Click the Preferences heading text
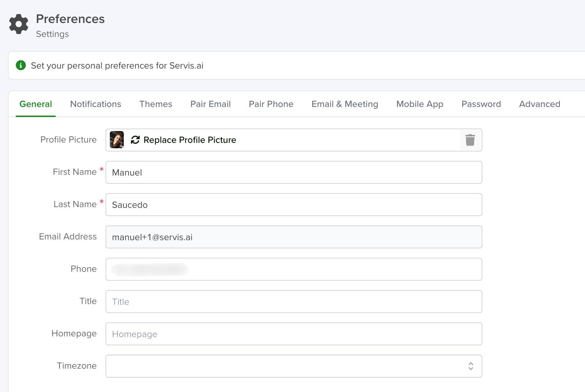585x392 pixels. [x=70, y=19]
